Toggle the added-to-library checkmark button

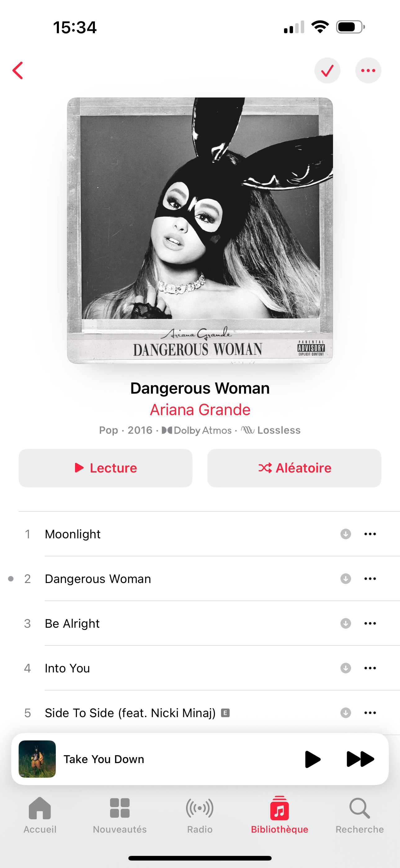(x=327, y=70)
